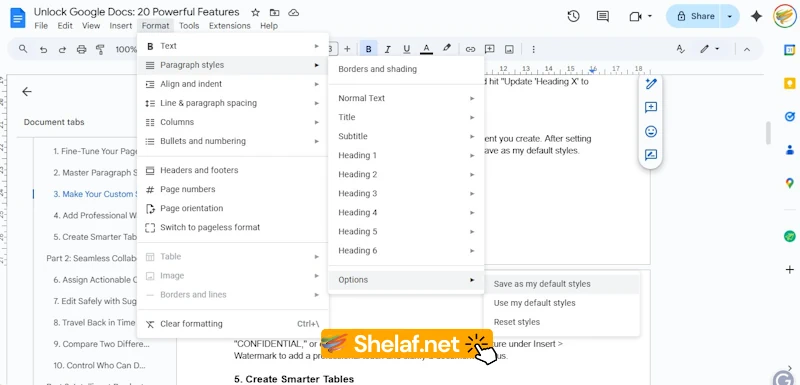Toggle underline formatting
The image size is (800, 385).
pyautogui.click(x=407, y=49)
